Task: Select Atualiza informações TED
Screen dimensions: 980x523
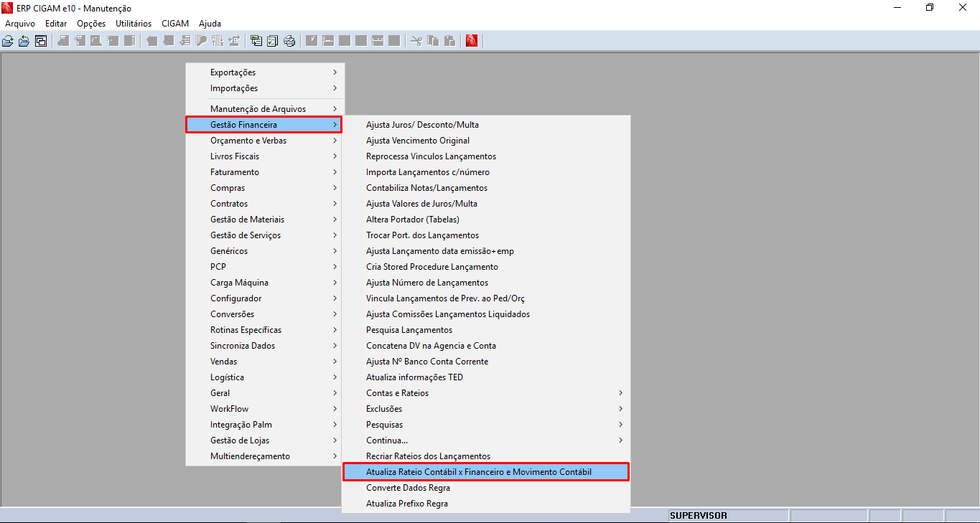Action: pos(486,377)
